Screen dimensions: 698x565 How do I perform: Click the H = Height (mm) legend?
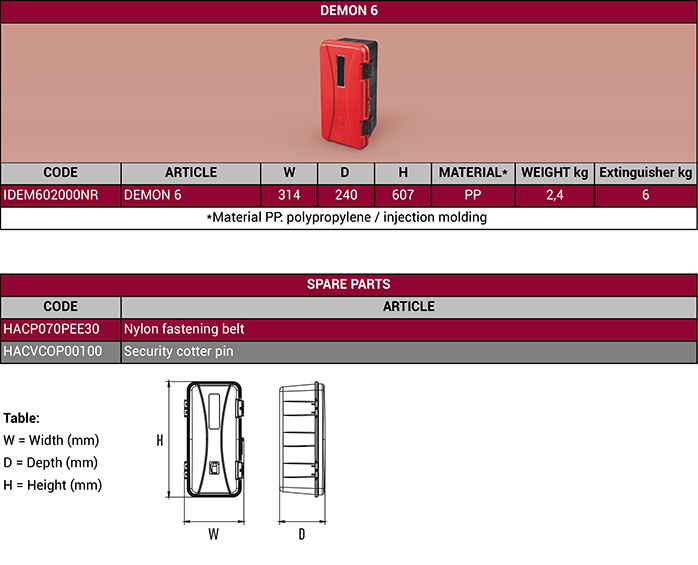[x=53, y=485]
